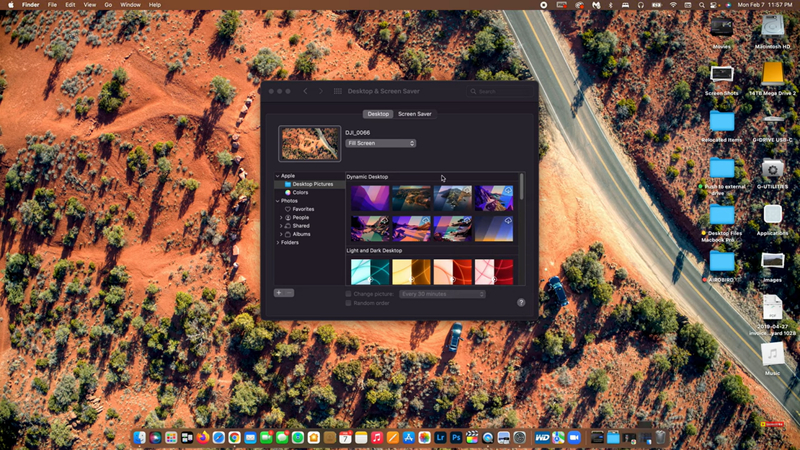Launch Music app from the Dock
The image size is (800, 450).
[376, 438]
